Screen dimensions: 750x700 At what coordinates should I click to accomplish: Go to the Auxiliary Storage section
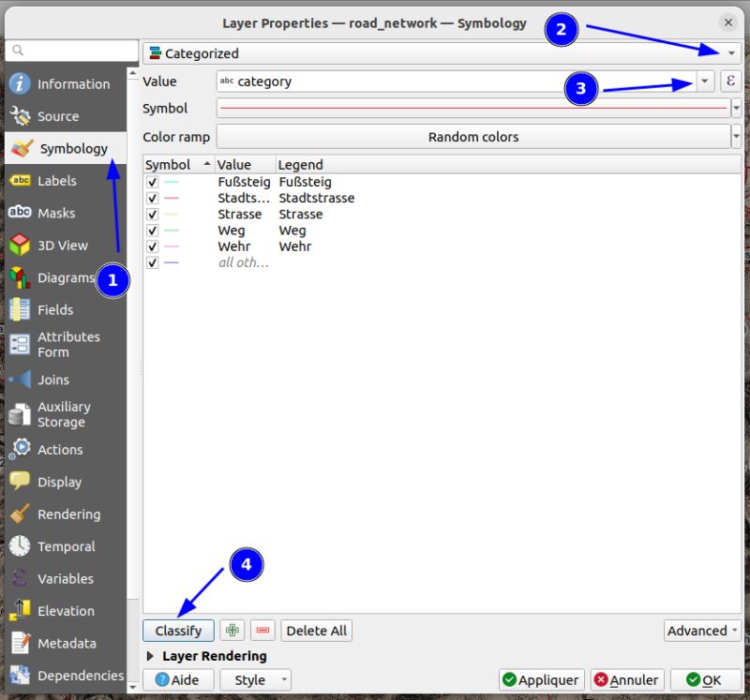click(67, 414)
